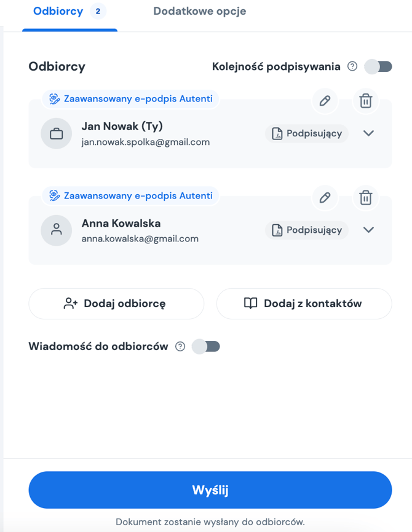Click the Dodaj z kontaktów button
412x532 pixels.
[304, 303]
